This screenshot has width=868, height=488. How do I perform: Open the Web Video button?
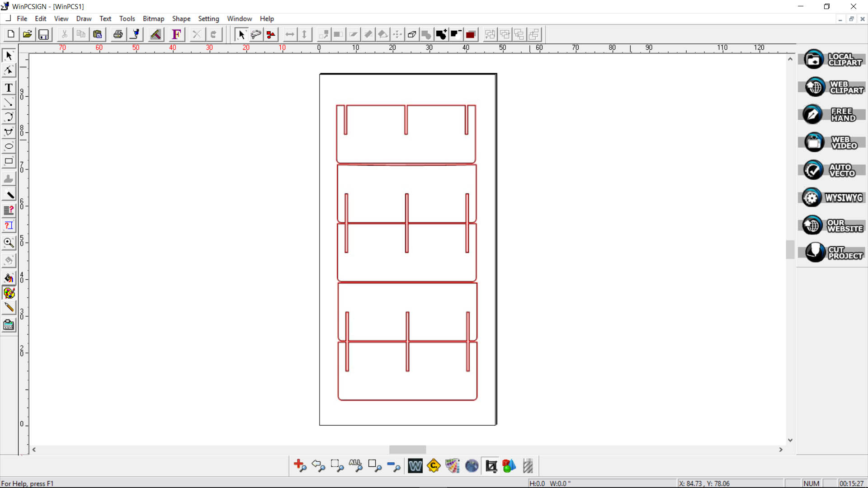(833, 142)
